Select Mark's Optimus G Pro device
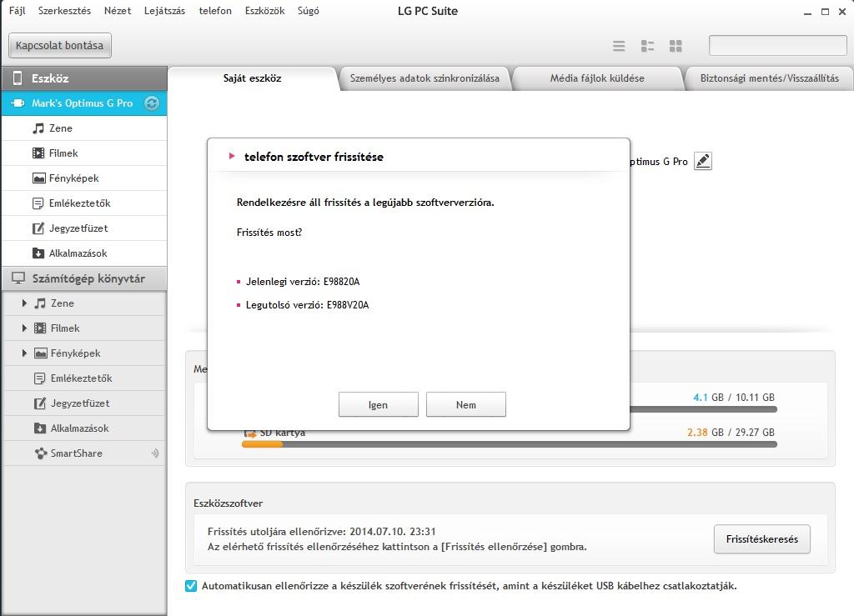Screen dimensions: 854x616 tap(84, 103)
